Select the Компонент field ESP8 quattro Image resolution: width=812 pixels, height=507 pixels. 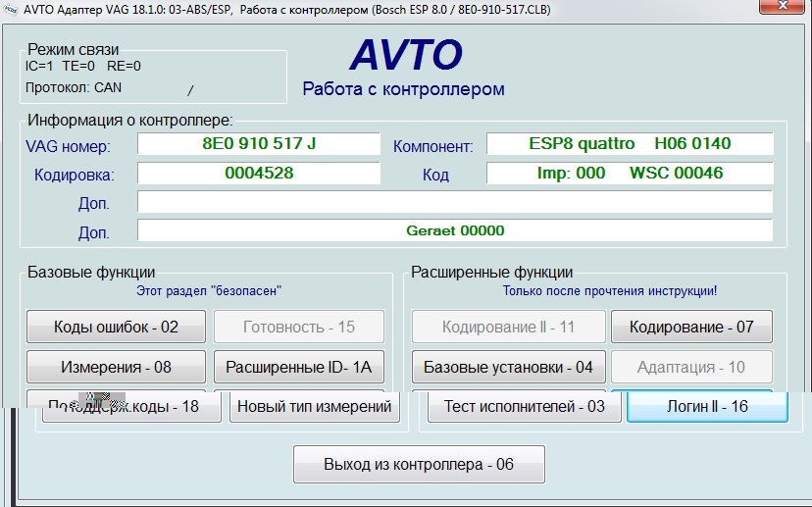point(630,144)
